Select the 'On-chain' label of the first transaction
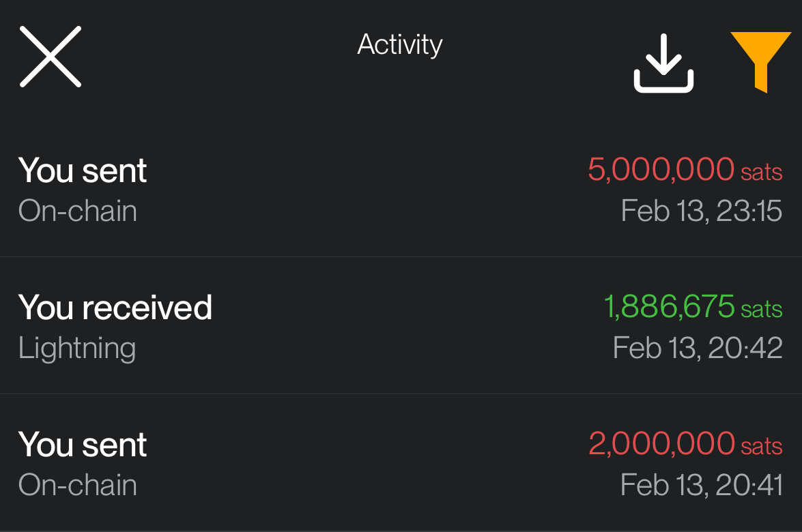 tap(77, 211)
